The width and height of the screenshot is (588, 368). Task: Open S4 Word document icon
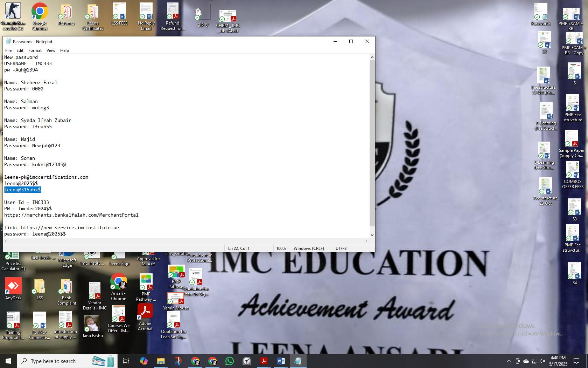[x=574, y=274]
